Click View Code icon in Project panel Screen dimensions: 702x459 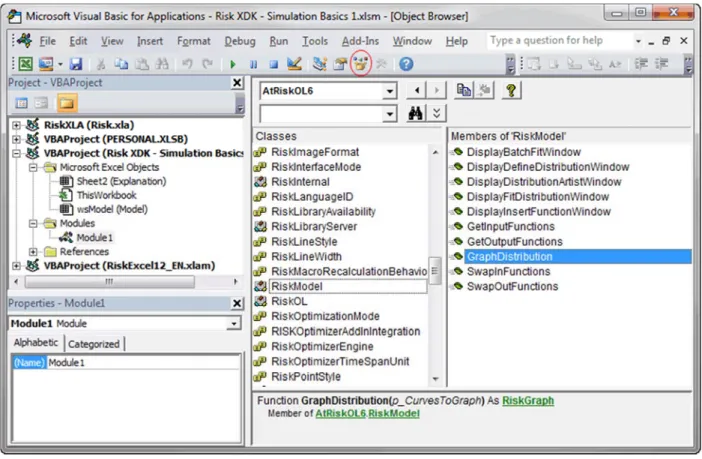21,103
